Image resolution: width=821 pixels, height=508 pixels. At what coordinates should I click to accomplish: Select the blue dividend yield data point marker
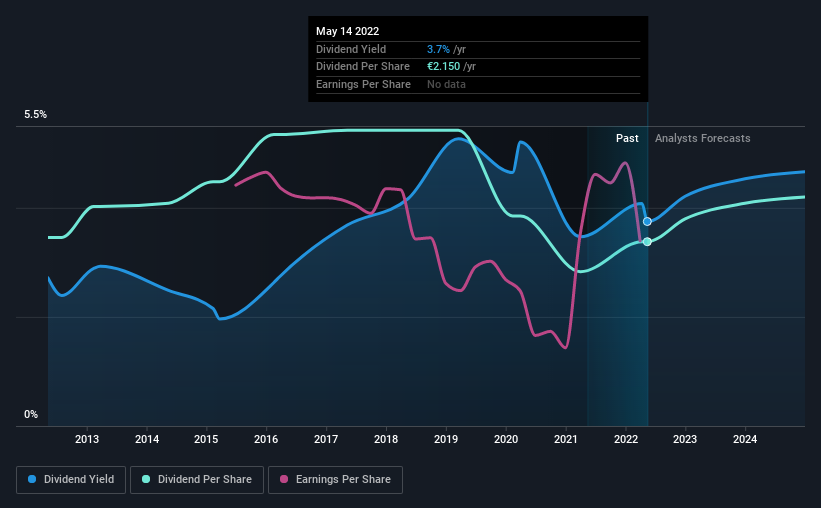[647, 222]
